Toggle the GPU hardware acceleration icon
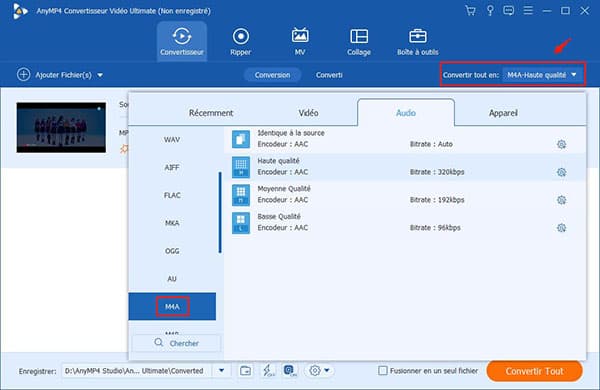Viewport: 600px width, 390px height. pos(290,370)
